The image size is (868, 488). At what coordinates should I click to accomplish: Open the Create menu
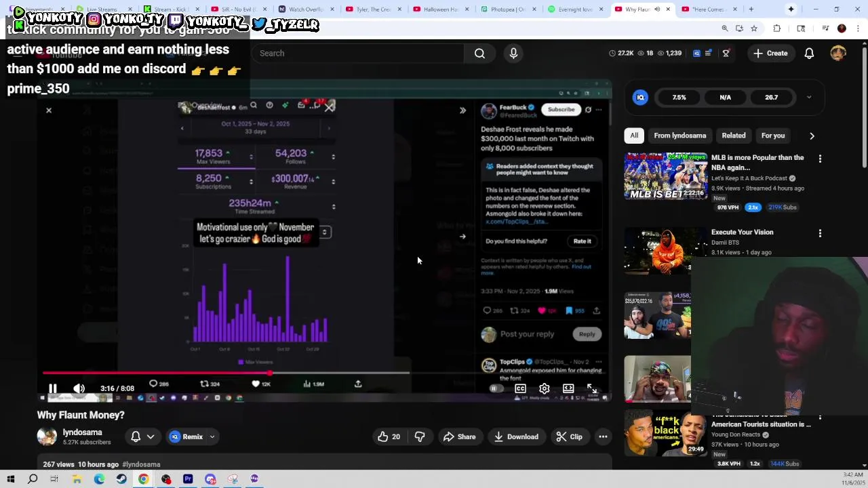[770, 54]
